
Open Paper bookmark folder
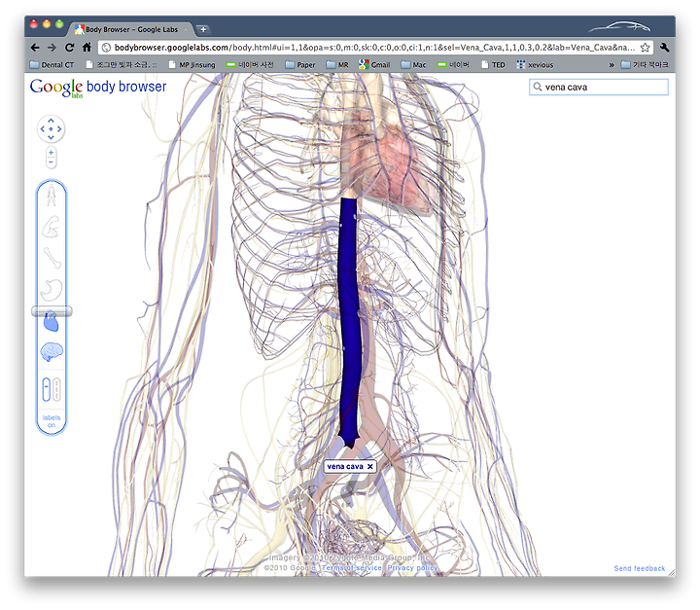tap(300, 65)
